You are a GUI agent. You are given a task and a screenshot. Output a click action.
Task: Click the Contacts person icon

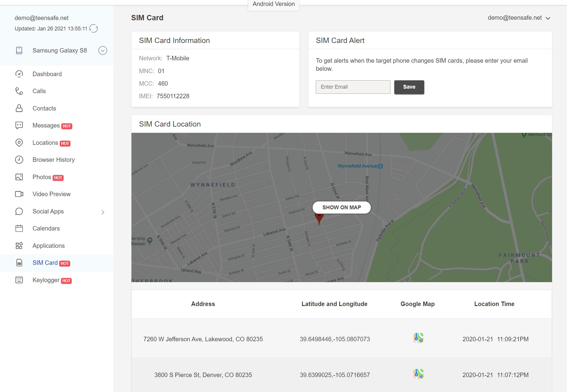click(19, 108)
